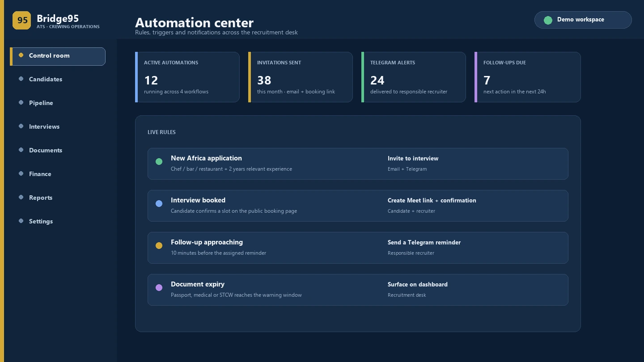644x362 pixels.
Task: Click the bullet icon beside Candidates
Action: tap(21, 79)
